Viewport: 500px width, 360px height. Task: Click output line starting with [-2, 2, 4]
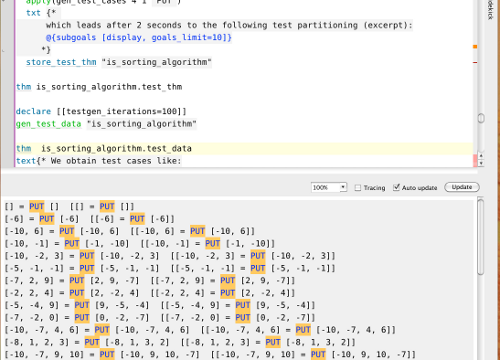coord(150,293)
